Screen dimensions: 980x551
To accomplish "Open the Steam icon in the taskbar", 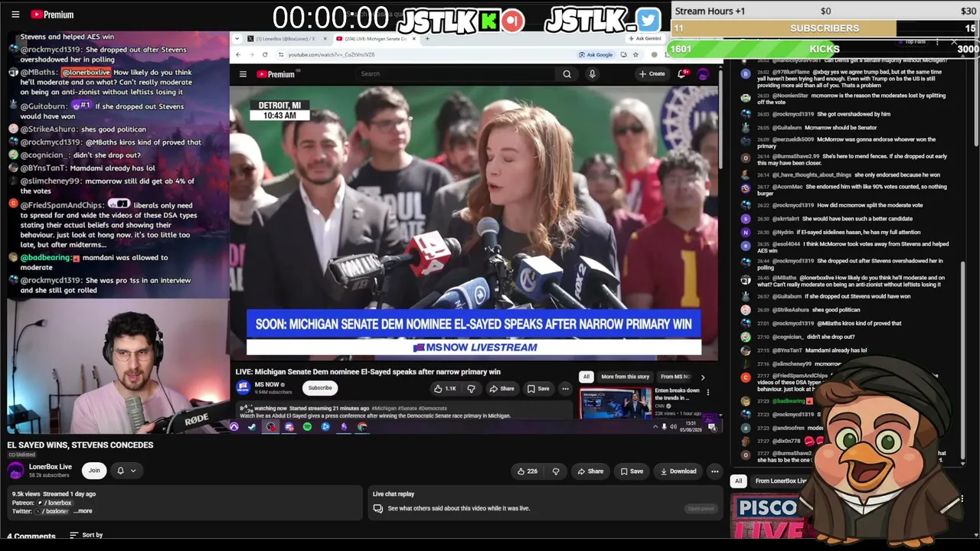I will [252, 427].
